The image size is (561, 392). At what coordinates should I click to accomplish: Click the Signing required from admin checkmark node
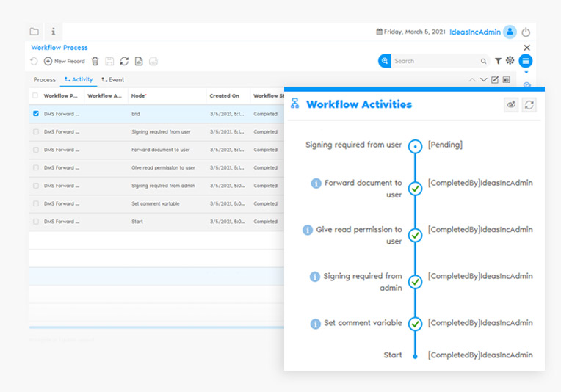[415, 282]
